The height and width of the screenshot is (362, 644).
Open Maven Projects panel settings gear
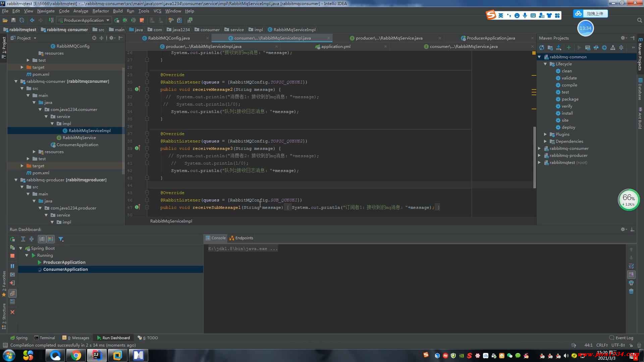pyautogui.click(x=623, y=38)
